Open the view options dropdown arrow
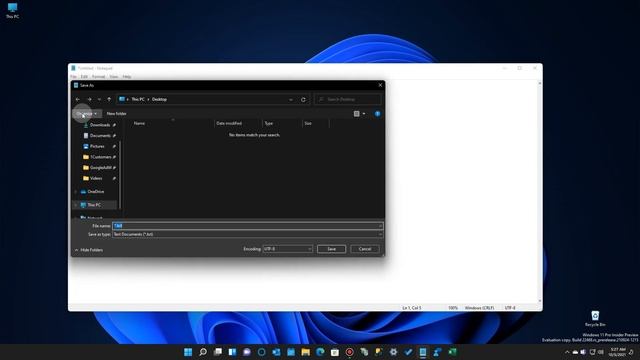640x360 pixels. point(364,113)
